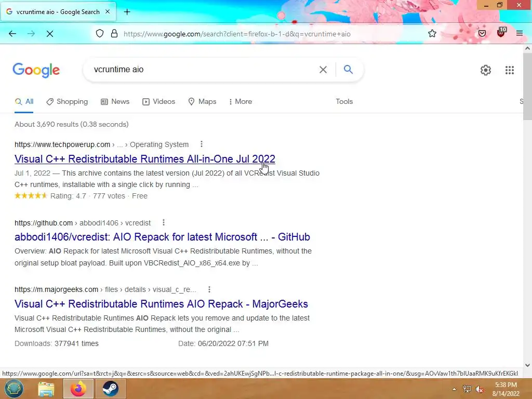Open the Firefox hamburger menu
The image size is (532, 399).
[520, 33]
